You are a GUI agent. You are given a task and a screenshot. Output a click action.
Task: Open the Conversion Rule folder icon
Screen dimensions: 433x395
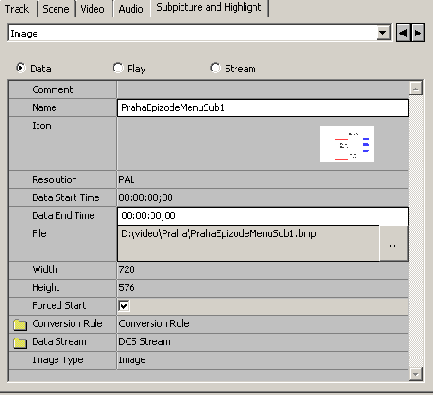coord(20,324)
